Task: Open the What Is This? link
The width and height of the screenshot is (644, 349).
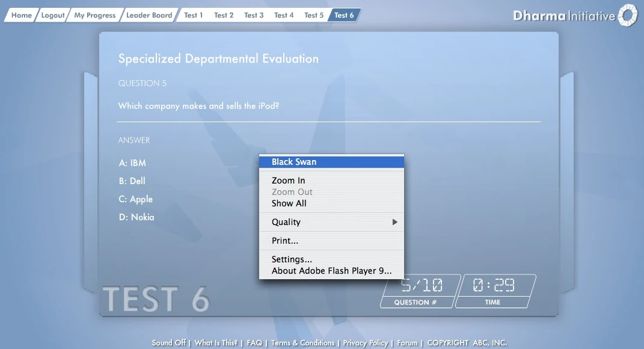Action: tap(216, 343)
